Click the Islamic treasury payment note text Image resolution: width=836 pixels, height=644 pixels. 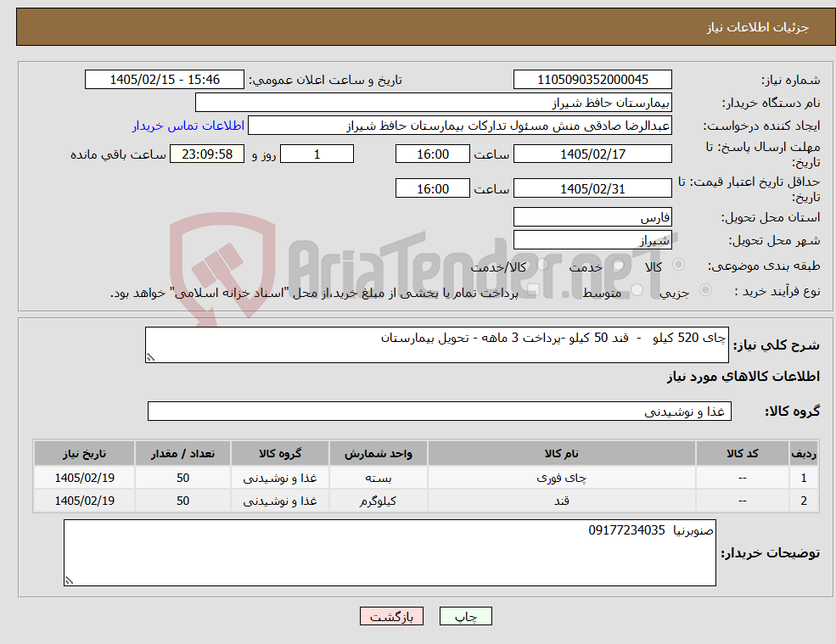coord(314,293)
